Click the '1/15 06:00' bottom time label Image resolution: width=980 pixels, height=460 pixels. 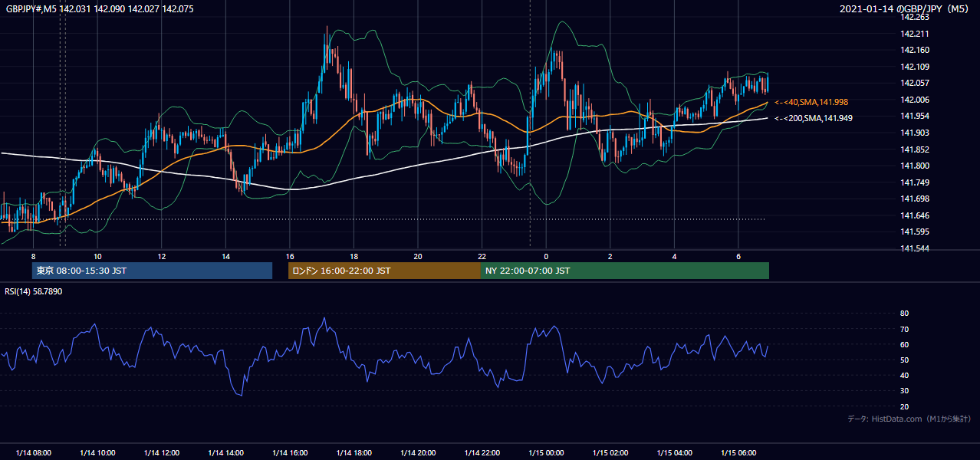[x=738, y=453]
